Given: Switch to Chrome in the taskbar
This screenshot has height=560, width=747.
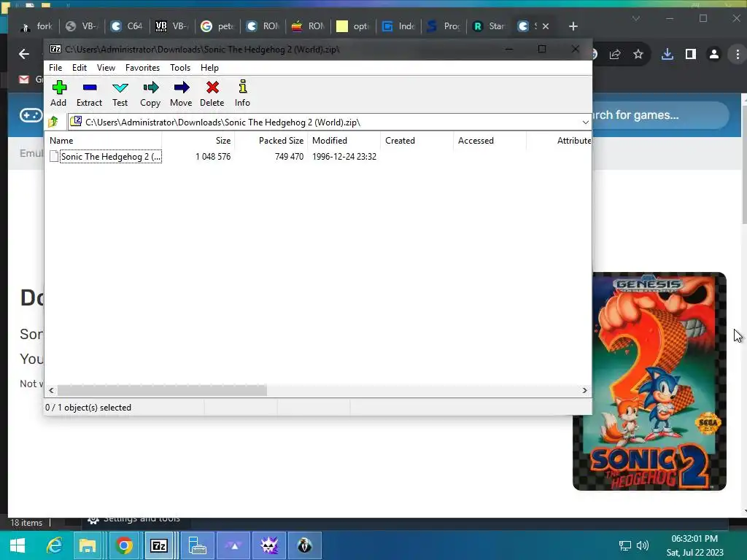Looking at the screenshot, I should point(124,545).
